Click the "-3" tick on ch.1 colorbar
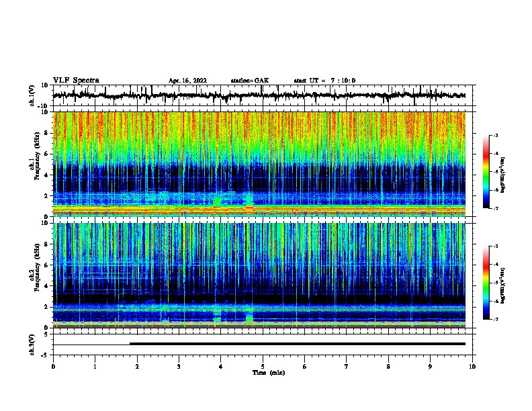 click(x=495, y=135)
